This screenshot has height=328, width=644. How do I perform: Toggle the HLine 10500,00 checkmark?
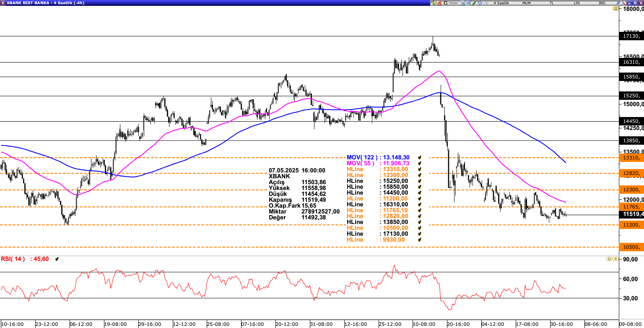419,228
